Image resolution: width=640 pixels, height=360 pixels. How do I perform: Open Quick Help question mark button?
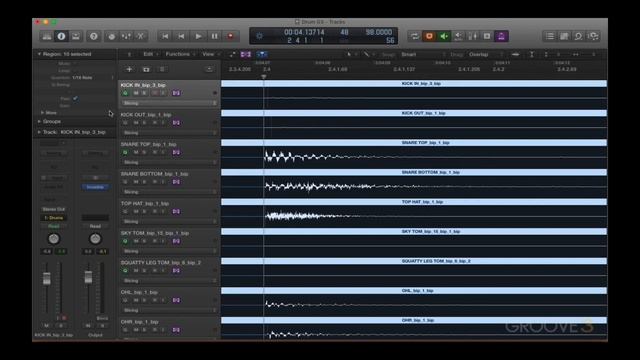[x=94, y=36]
